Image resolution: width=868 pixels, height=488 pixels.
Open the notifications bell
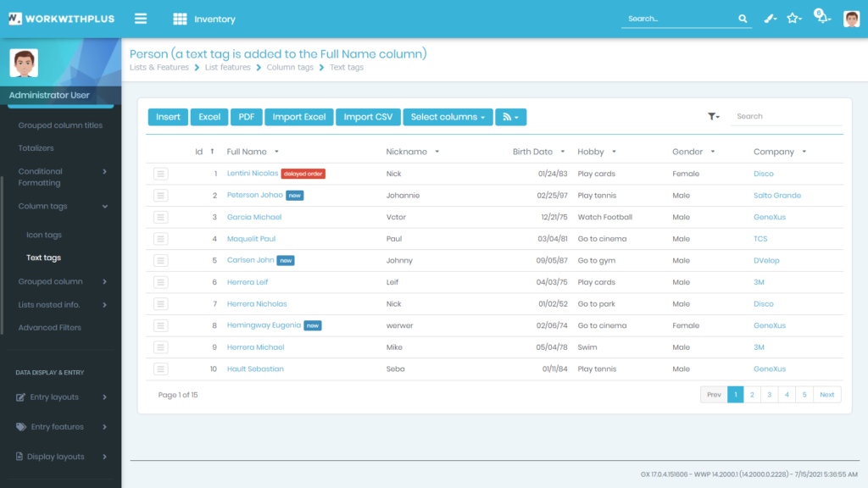[822, 17]
